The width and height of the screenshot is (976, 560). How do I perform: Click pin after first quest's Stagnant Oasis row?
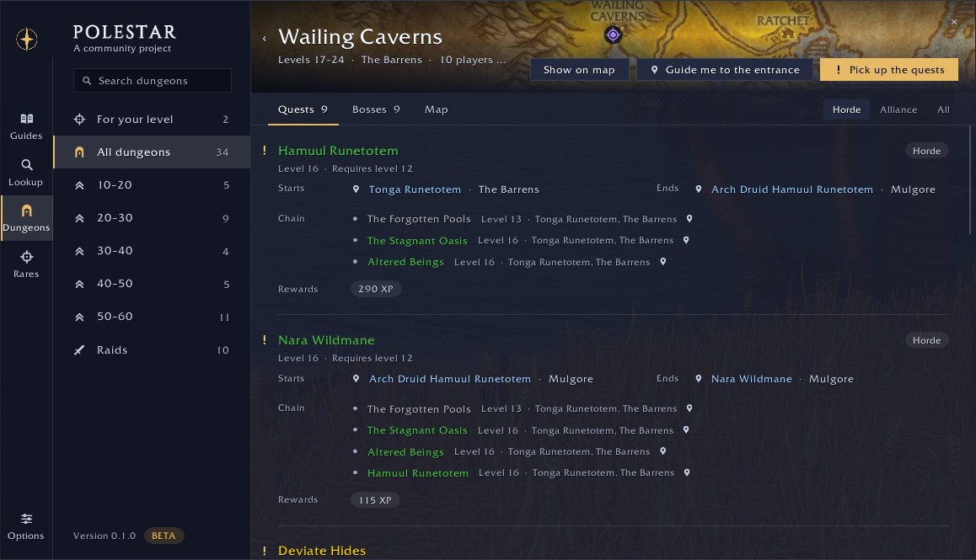coord(686,240)
